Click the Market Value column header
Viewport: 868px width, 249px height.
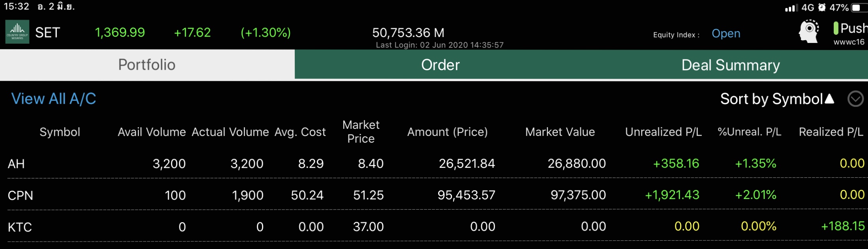pos(560,132)
